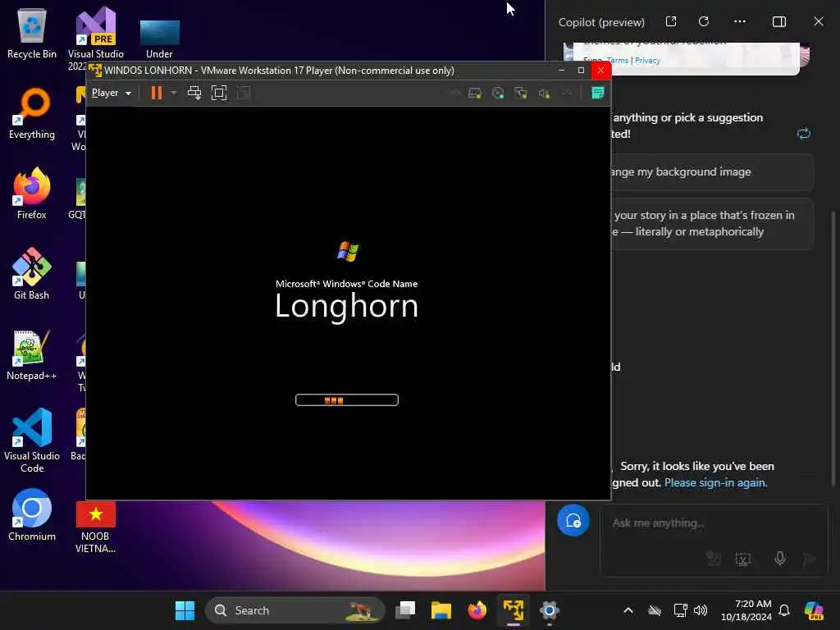Pick the frozen in time story suggestion
This screenshot has height=630, width=840.
712,223
